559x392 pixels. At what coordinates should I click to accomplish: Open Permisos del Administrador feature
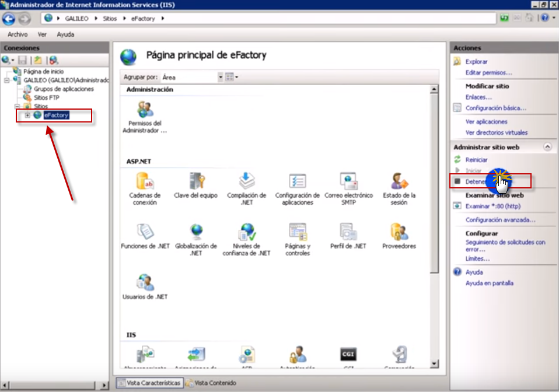145,117
